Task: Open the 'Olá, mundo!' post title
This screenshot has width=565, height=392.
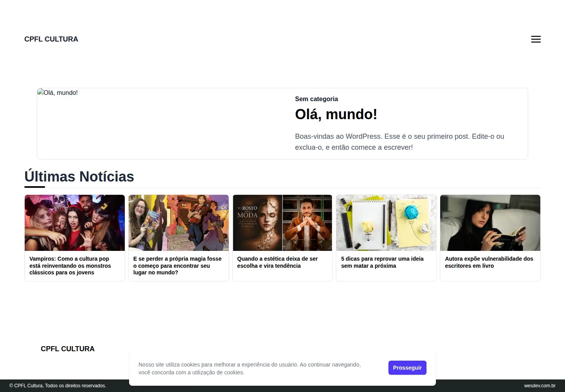Action: pyautogui.click(x=336, y=114)
